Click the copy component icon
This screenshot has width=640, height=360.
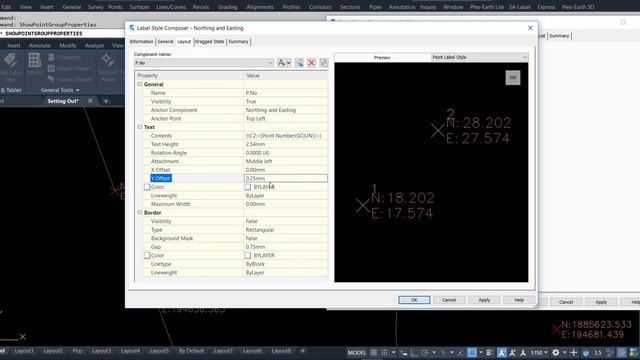299,62
